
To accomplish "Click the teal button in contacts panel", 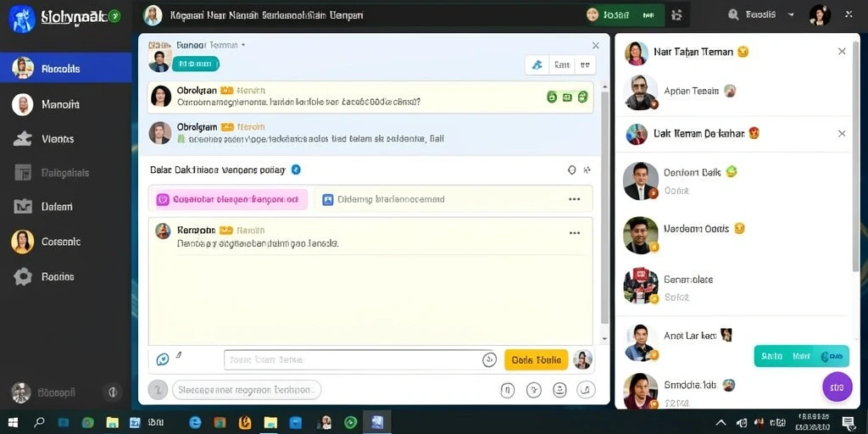I will pyautogui.click(x=801, y=356).
